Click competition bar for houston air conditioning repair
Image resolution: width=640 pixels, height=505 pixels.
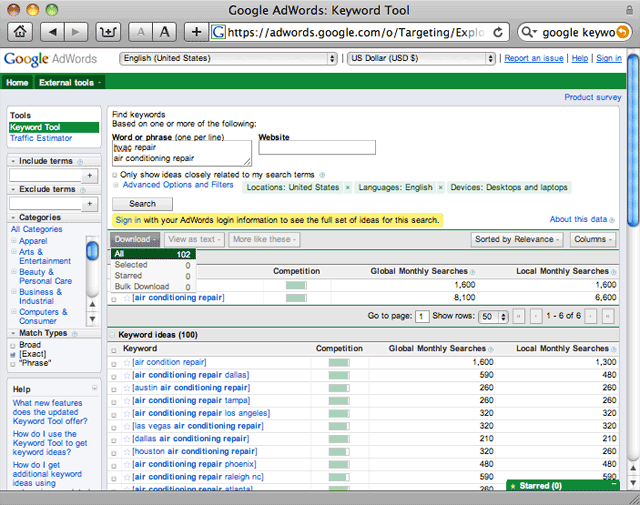point(339,452)
